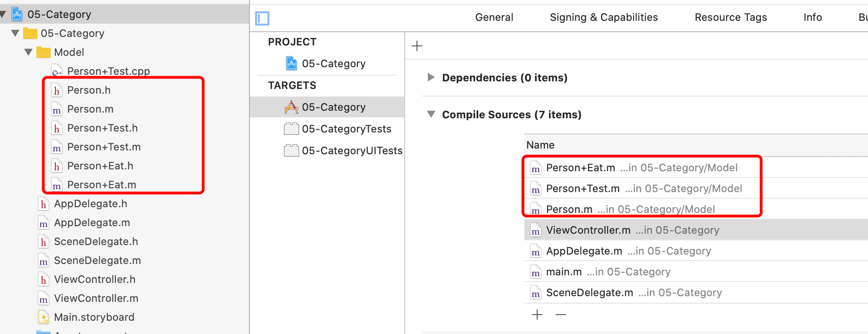The image size is (868, 334).
Task: Toggle the project and targets list sidebar icon
Action: tap(262, 18)
